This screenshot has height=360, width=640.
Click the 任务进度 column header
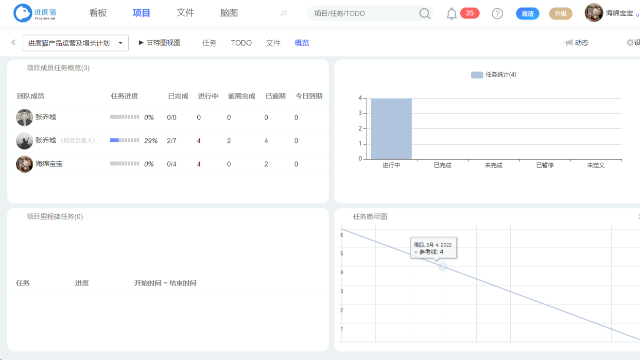124,96
